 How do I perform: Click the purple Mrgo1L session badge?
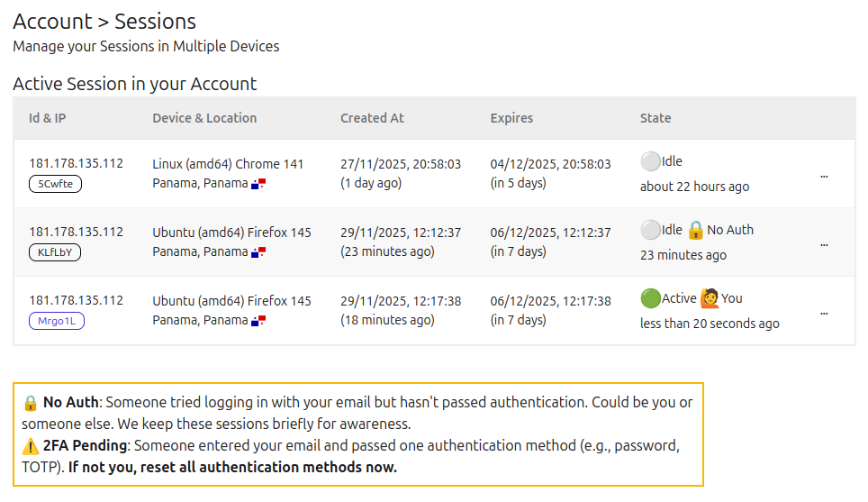click(x=57, y=321)
